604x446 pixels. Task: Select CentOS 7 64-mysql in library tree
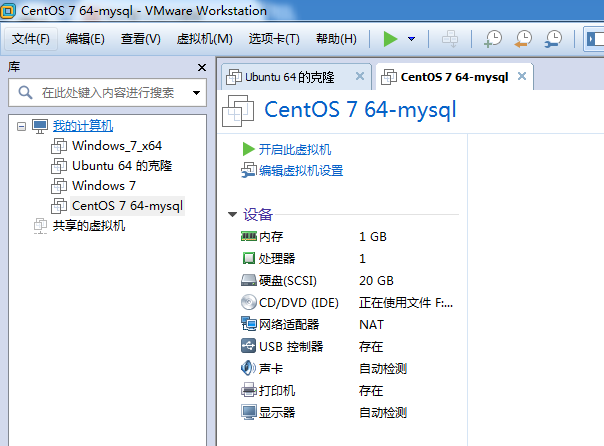128,206
